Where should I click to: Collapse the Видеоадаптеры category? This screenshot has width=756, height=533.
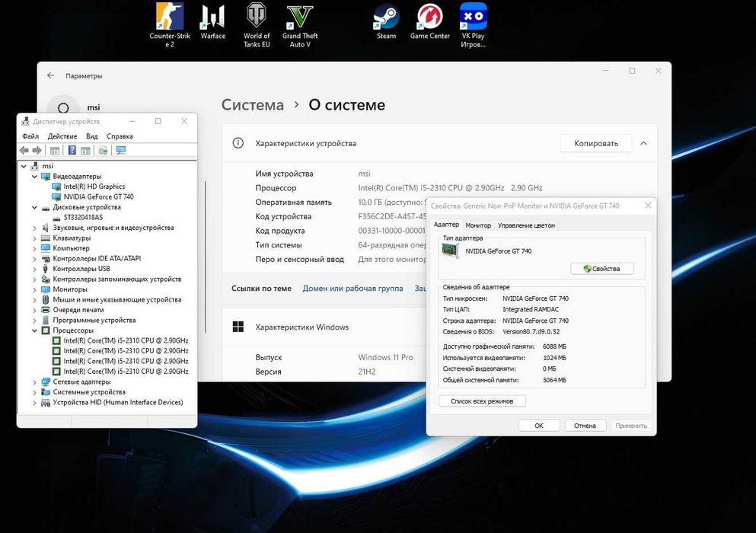click(x=35, y=177)
